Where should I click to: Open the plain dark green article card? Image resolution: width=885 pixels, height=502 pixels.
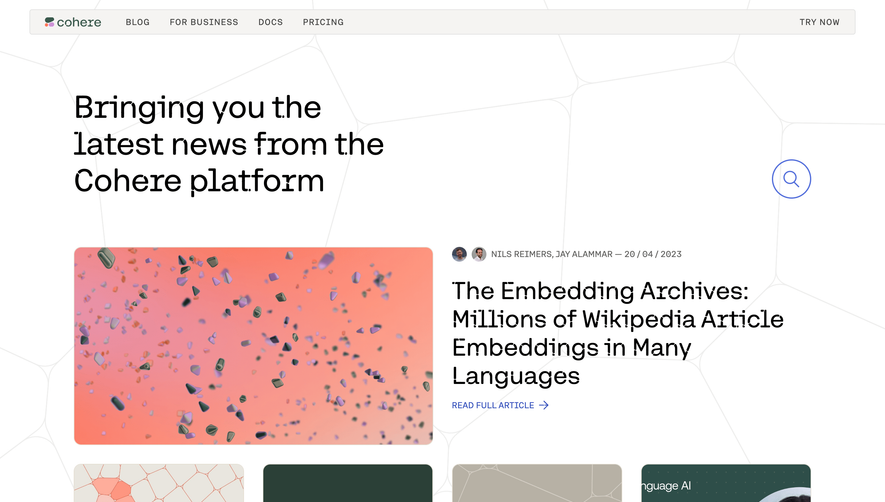348,483
